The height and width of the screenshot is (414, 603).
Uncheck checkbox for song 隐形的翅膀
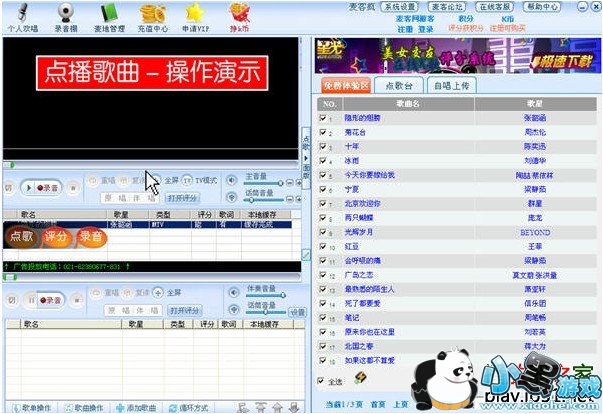click(x=323, y=118)
